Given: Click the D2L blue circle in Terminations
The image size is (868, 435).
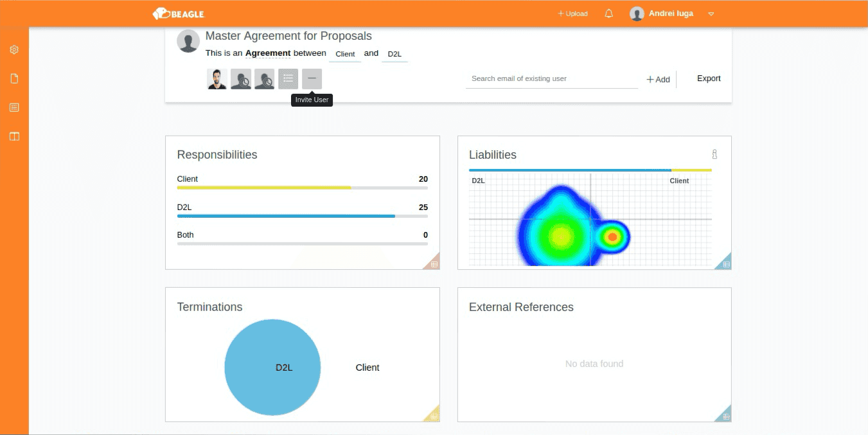Looking at the screenshot, I should coord(272,368).
